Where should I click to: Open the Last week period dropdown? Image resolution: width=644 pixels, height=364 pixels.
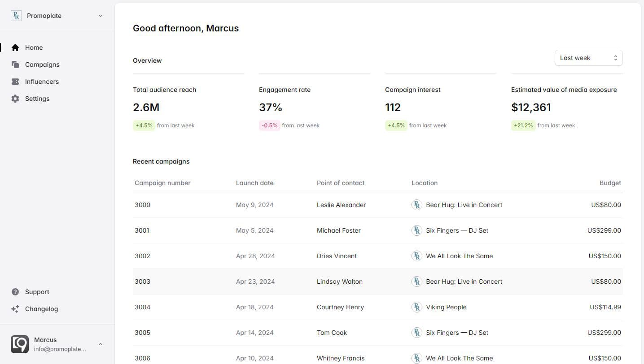coord(588,58)
